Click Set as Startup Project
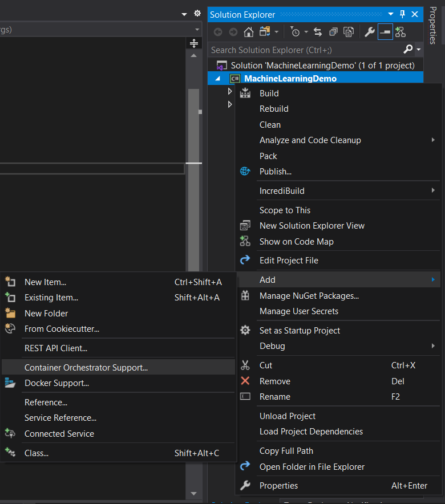Image resolution: width=445 pixels, height=504 pixels. tap(338, 331)
